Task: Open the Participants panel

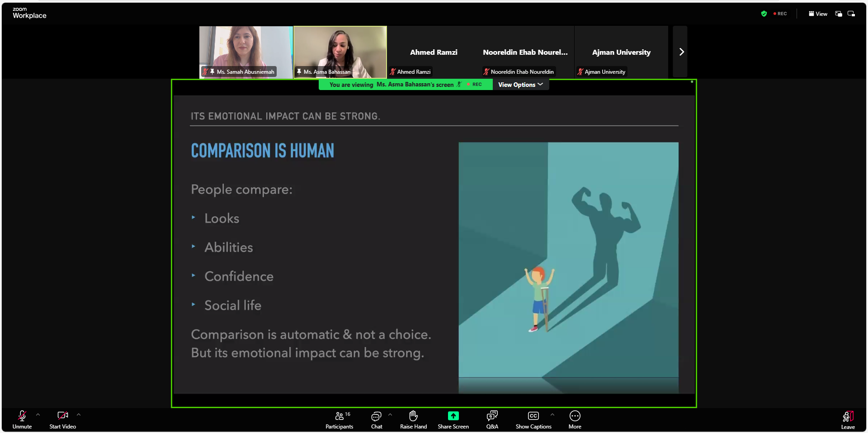Action: pos(339,419)
